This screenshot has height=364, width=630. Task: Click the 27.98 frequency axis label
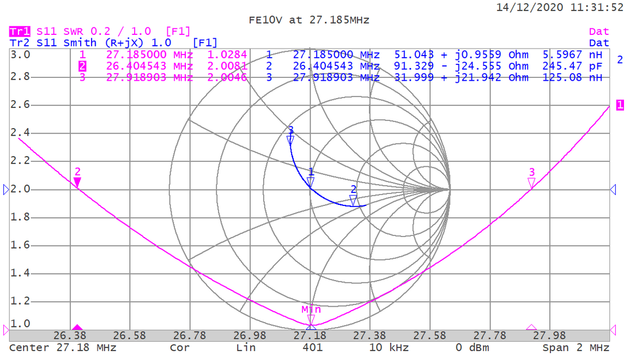coord(549,336)
